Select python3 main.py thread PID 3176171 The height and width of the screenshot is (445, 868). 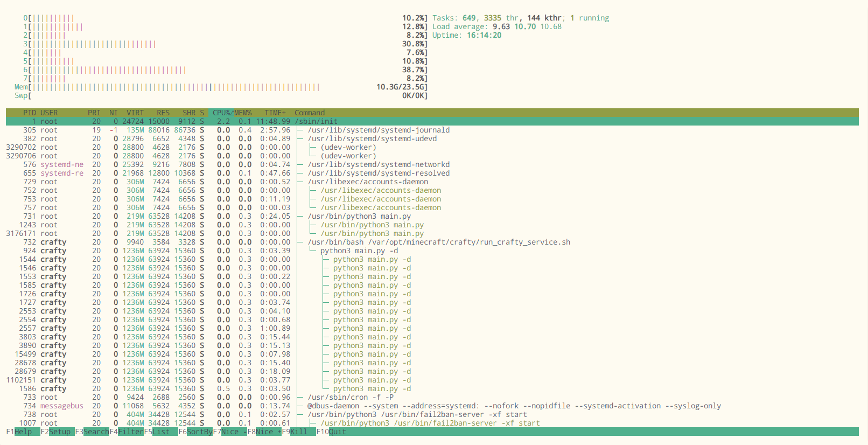[432, 233]
